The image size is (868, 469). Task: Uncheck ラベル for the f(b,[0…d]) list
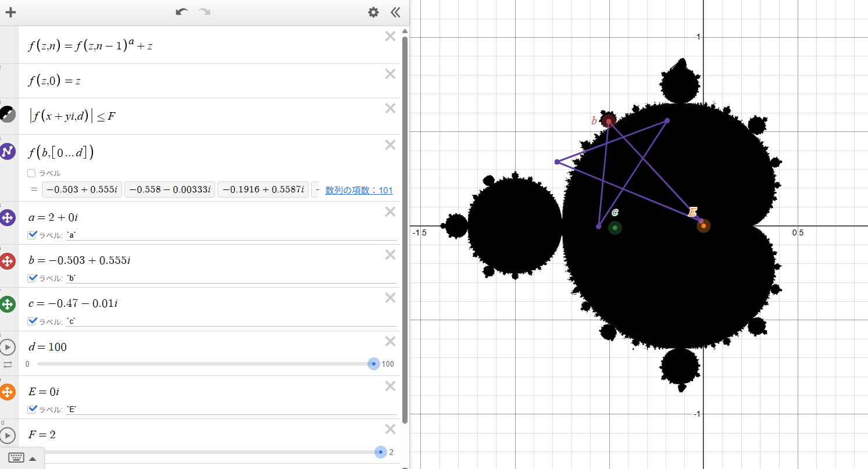[x=31, y=173]
